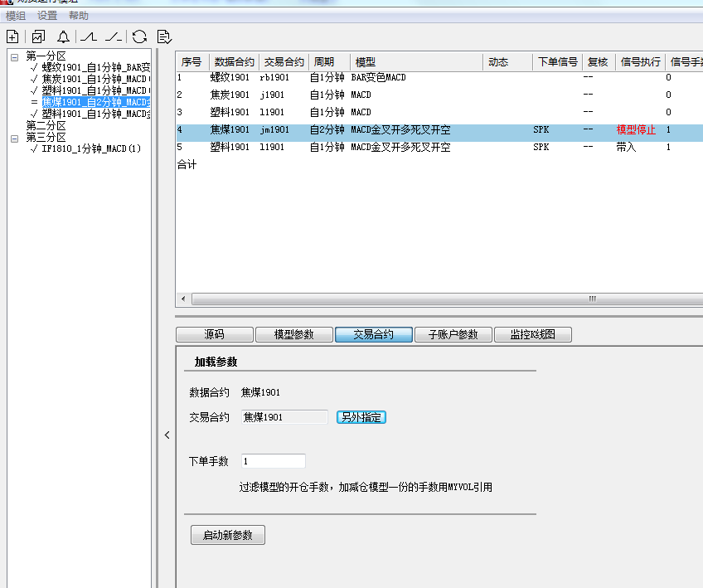Switch to the 监控K线图 tab
Image resolution: width=703 pixels, height=588 pixels.
tap(532, 334)
